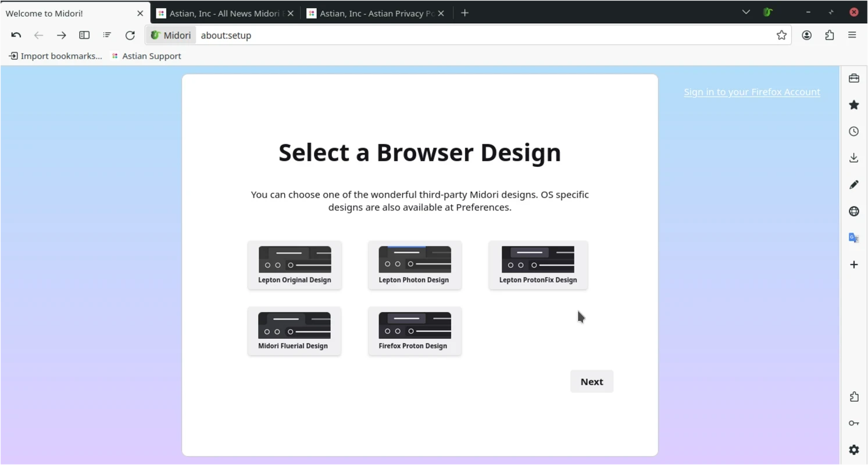Open the Import bookmarks bookmark item
This screenshot has height=465, width=868.
tap(55, 56)
